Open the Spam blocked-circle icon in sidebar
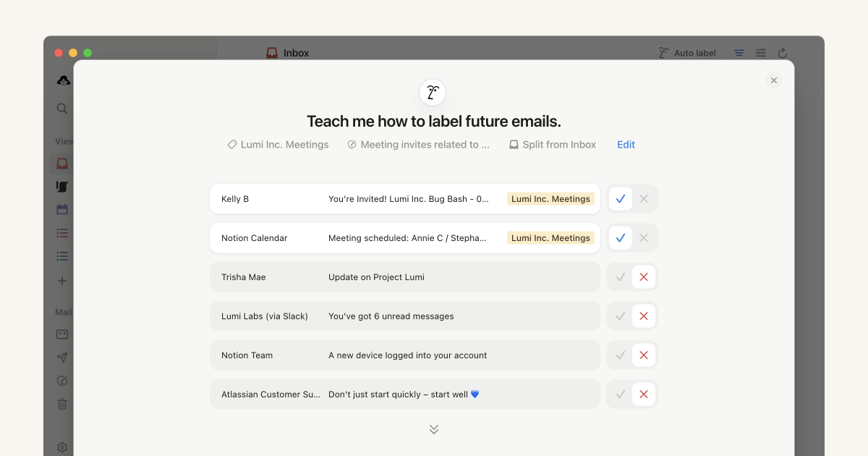Image resolution: width=868 pixels, height=456 pixels. point(62,380)
